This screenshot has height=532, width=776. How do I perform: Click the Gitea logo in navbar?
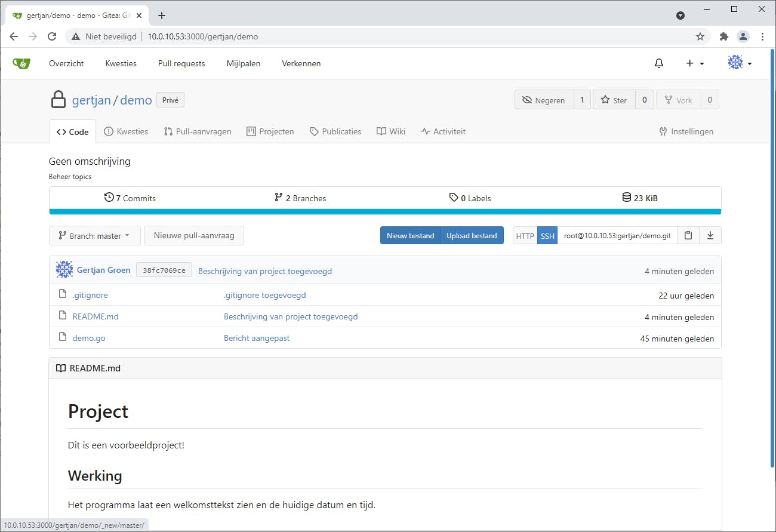pos(21,63)
